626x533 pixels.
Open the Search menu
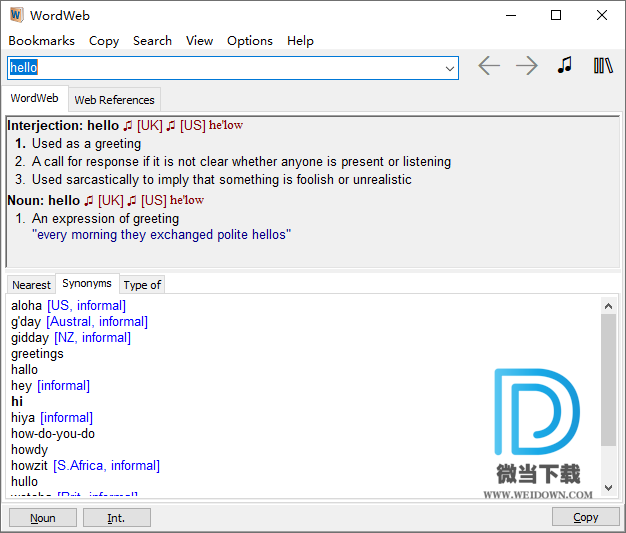coord(152,41)
